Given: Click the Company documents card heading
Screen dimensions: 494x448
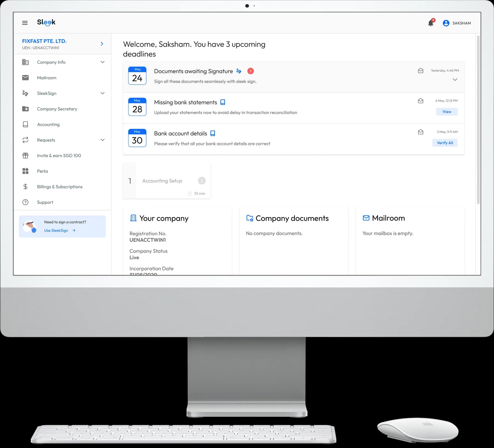Looking at the screenshot, I should click(292, 218).
